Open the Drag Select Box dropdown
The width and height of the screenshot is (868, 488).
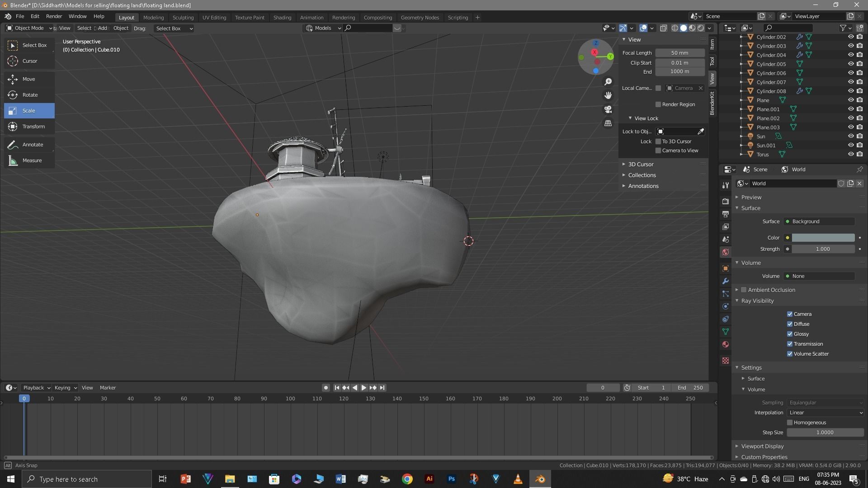(174, 28)
